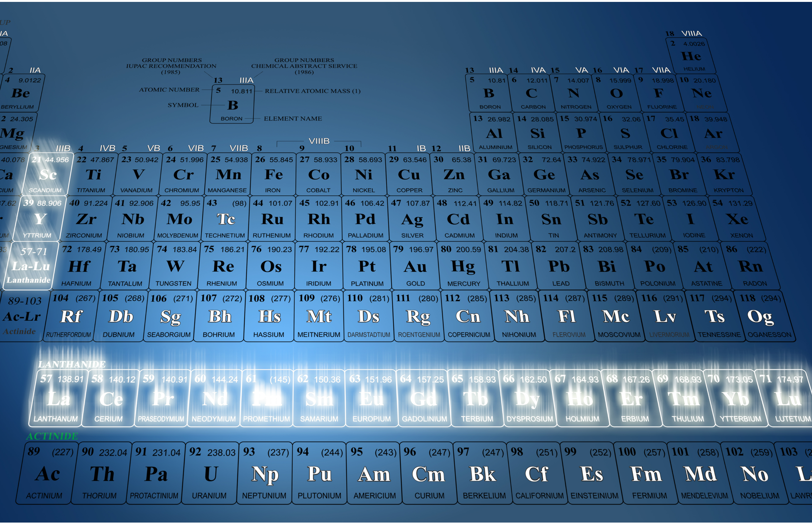Click the Manganese (Mn) element cell
812x525 pixels.
[x=228, y=174]
